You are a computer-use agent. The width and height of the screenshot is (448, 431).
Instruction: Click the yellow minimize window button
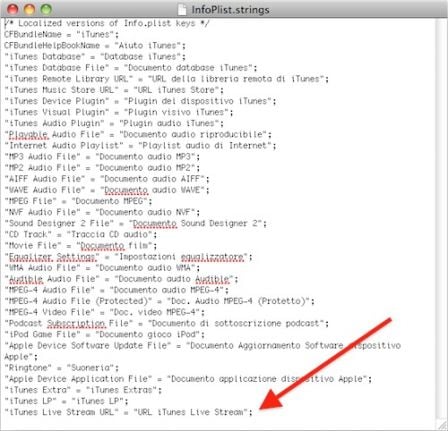click(x=29, y=9)
